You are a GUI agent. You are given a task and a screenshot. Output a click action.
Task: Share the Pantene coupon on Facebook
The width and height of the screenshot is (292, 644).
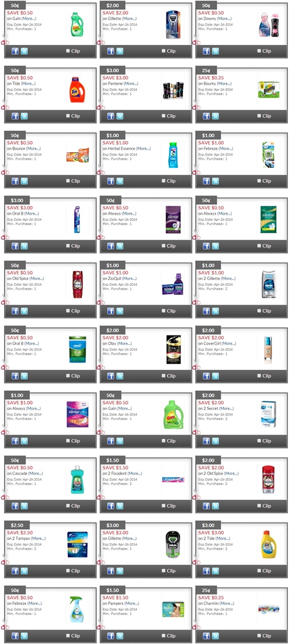[110, 116]
